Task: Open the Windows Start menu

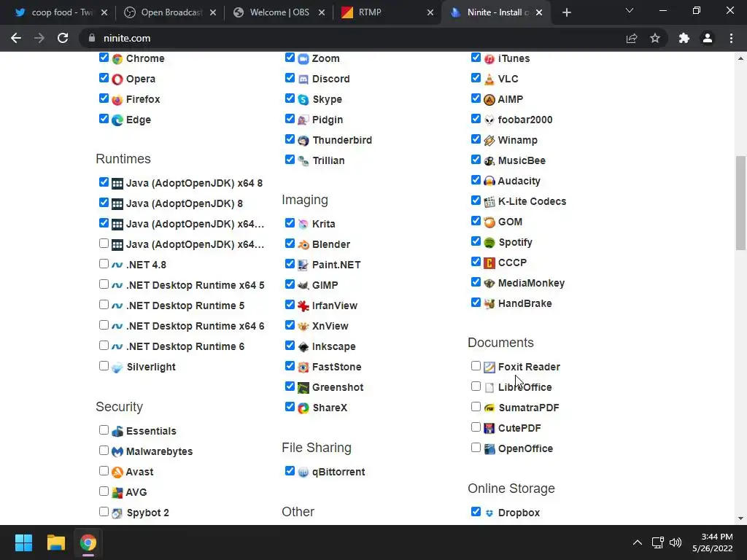Action: tap(24, 542)
